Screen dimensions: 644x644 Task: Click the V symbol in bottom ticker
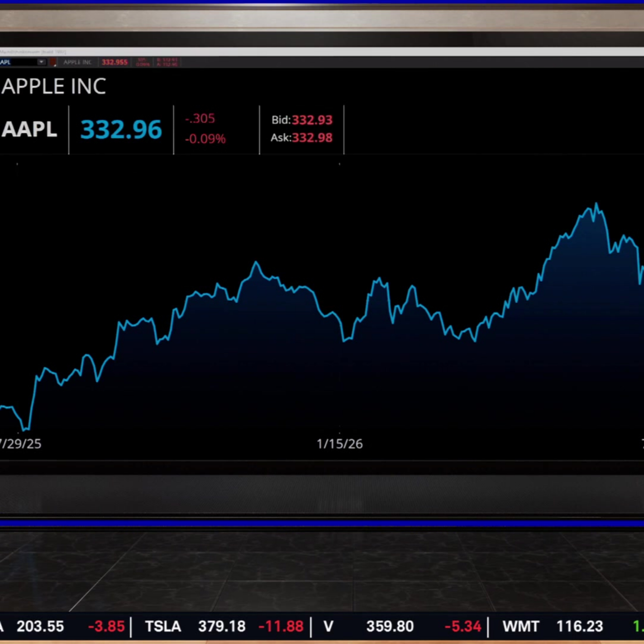click(328, 626)
